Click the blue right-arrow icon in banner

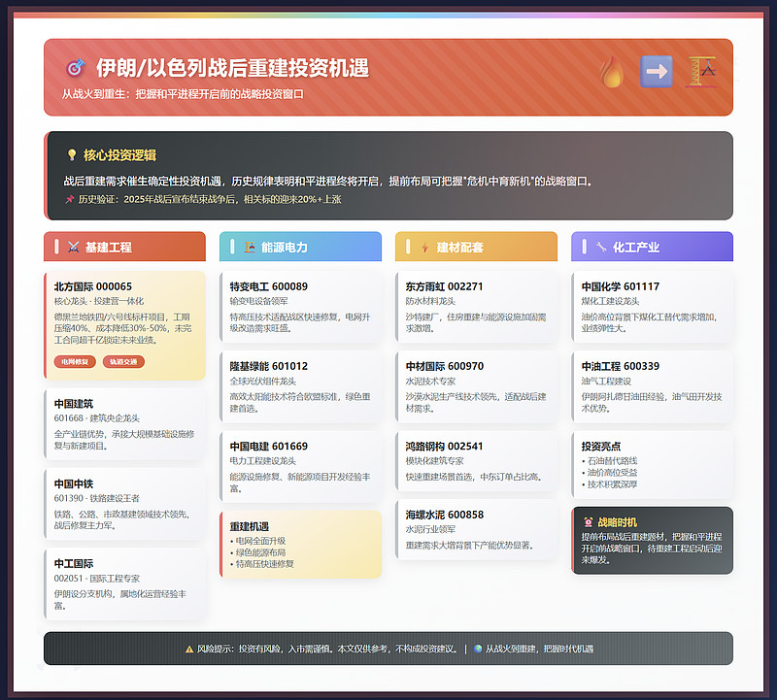pyautogui.click(x=657, y=72)
